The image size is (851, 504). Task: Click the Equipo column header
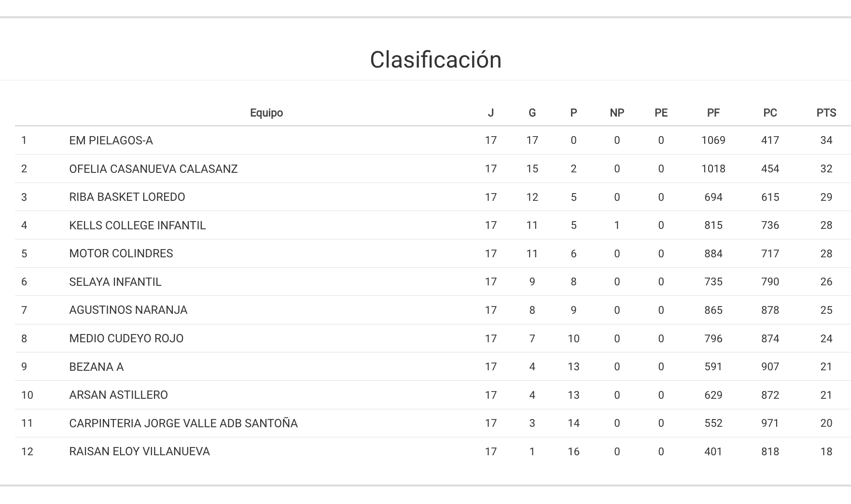pos(266,113)
